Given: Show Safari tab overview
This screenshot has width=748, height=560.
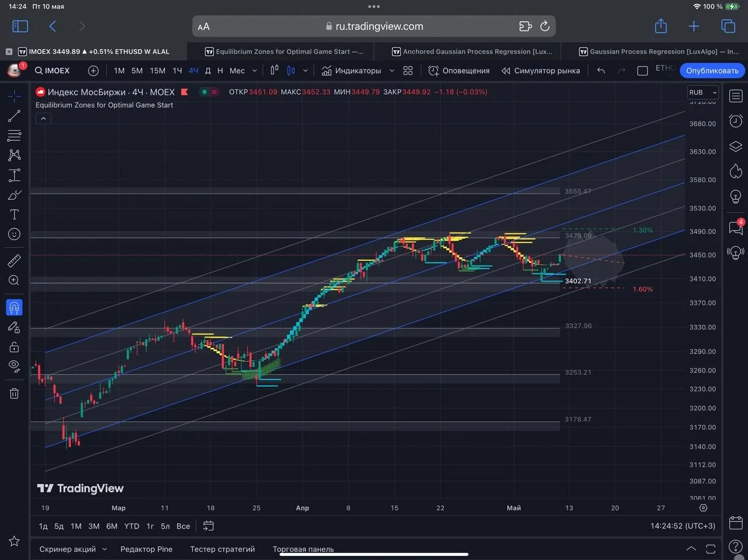Looking at the screenshot, I should point(728,26).
